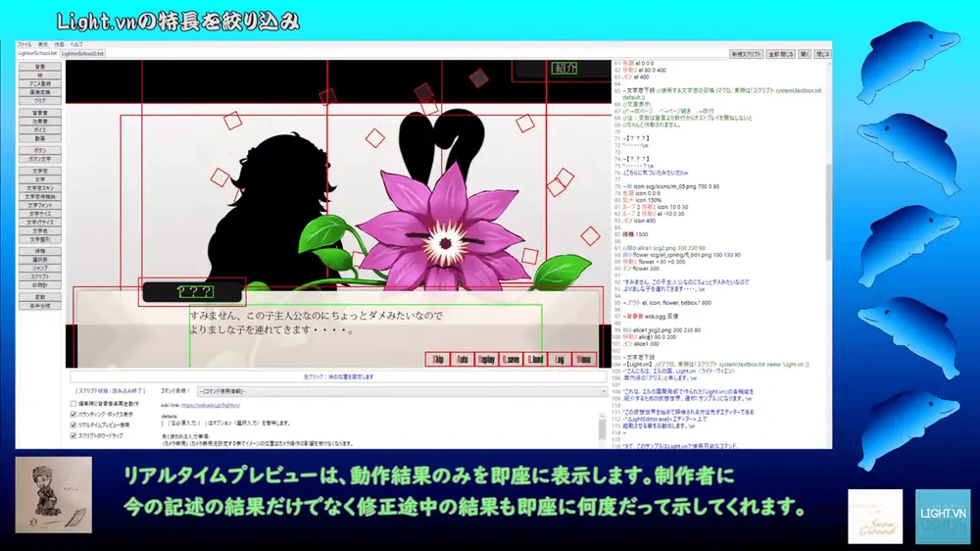
Task: Click the 開く button
Action: [805, 54]
